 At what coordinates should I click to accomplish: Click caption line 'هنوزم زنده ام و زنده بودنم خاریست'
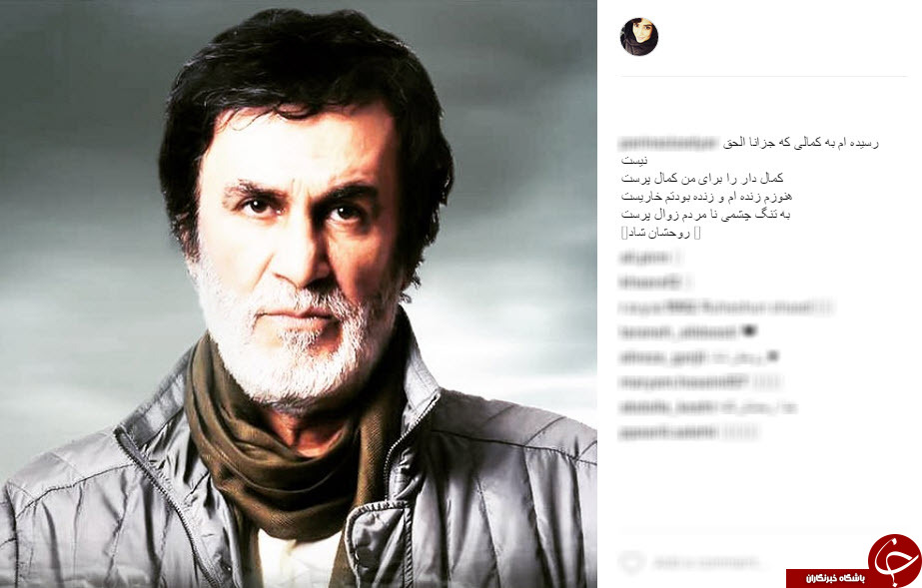(706, 197)
